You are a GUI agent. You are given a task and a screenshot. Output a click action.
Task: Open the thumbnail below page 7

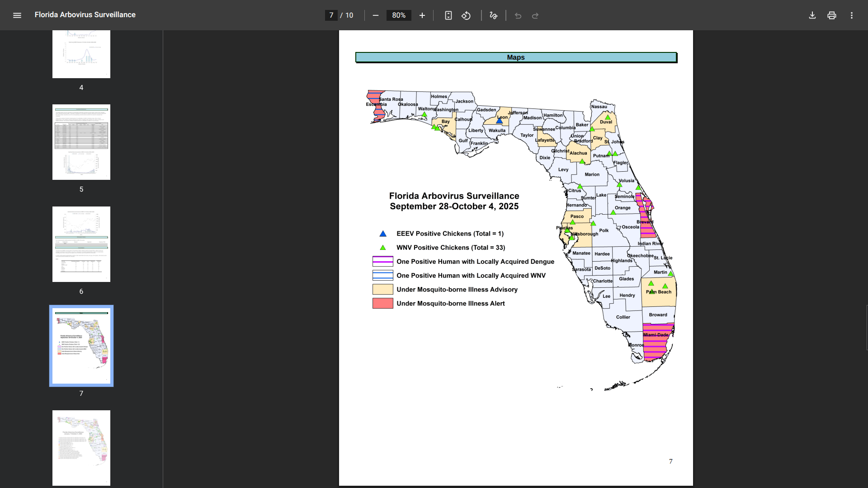81,447
